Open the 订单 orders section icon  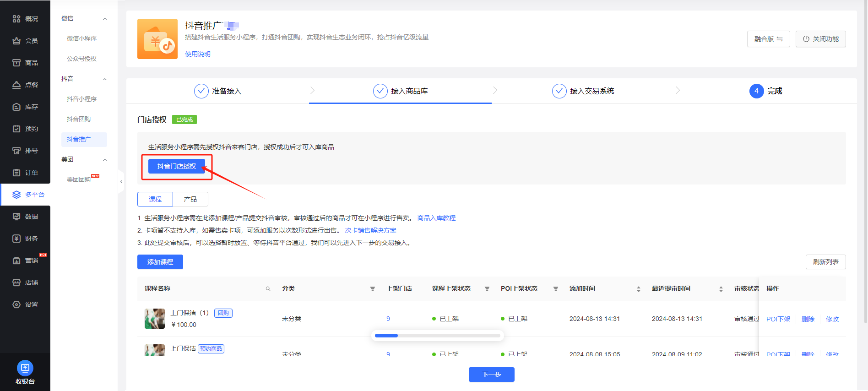[x=16, y=173]
